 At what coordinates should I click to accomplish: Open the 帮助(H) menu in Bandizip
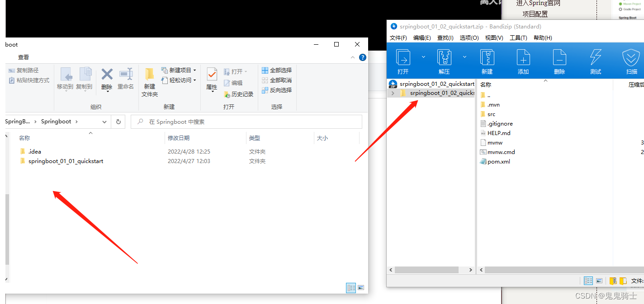[x=543, y=38]
